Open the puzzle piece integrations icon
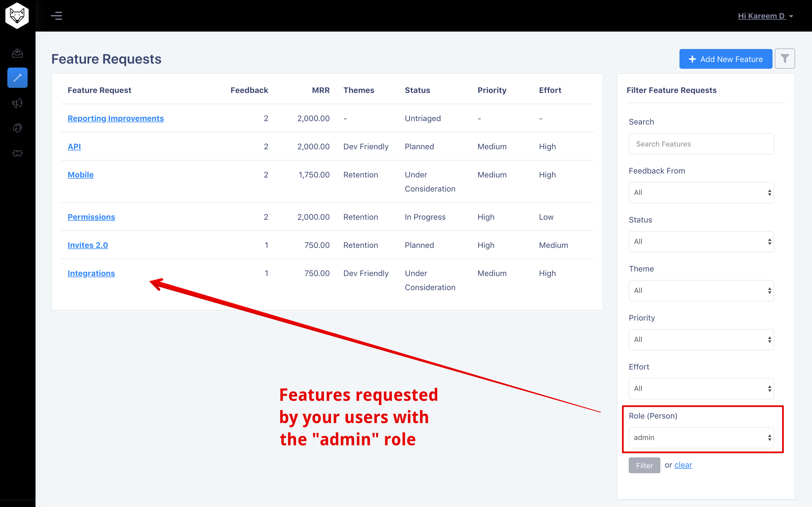The width and height of the screenshot is (812, 507). (x=17, y=153)
